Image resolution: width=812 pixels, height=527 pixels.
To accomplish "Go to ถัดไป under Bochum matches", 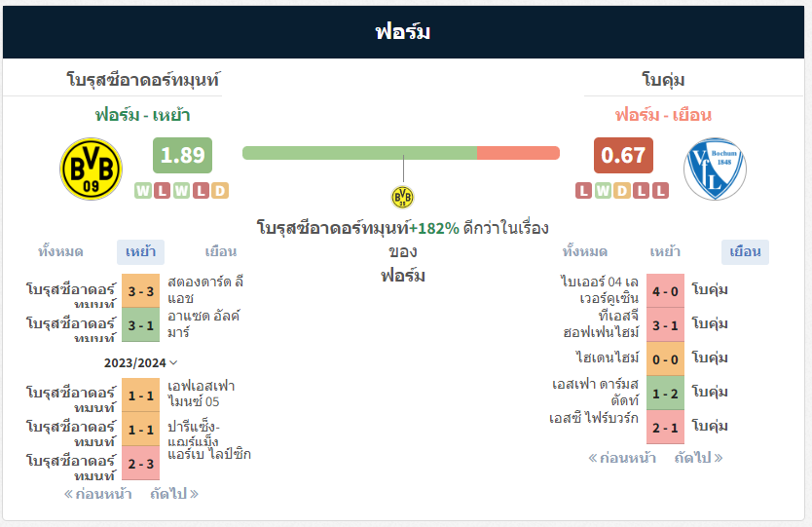I will [699, 458].
